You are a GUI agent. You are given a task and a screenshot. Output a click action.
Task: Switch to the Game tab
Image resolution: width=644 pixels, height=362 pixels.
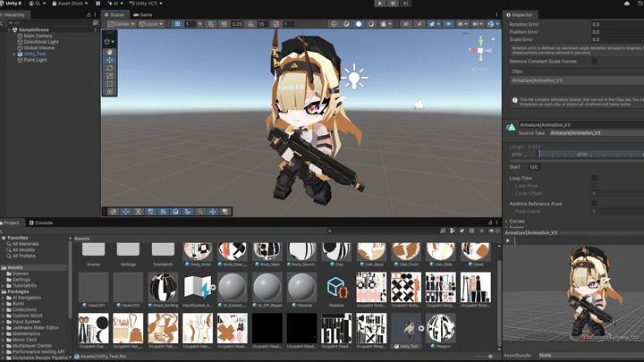tap(143, 14)
